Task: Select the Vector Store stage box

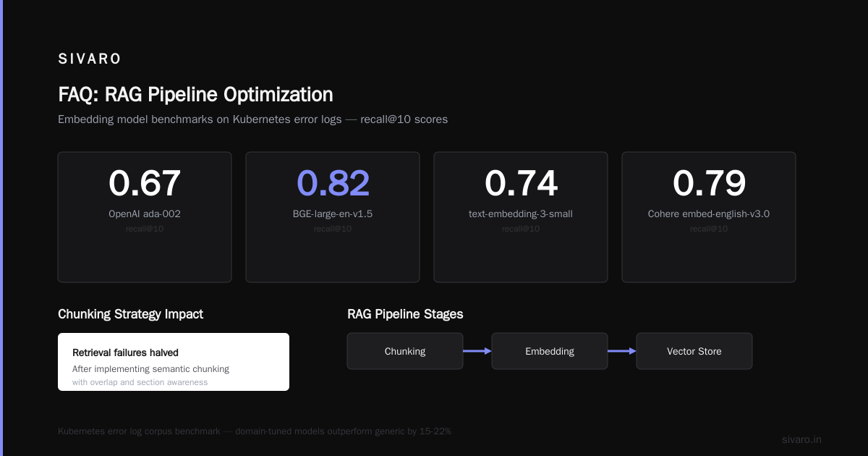Action: 694,351
